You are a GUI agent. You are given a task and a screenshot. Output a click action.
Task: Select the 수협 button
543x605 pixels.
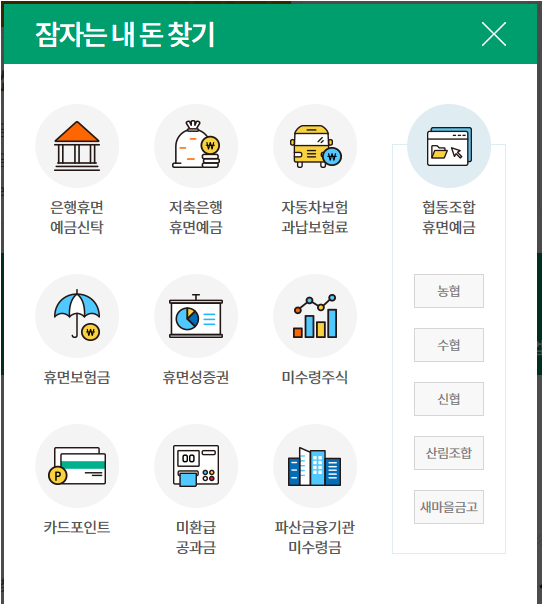click(449, 345)
